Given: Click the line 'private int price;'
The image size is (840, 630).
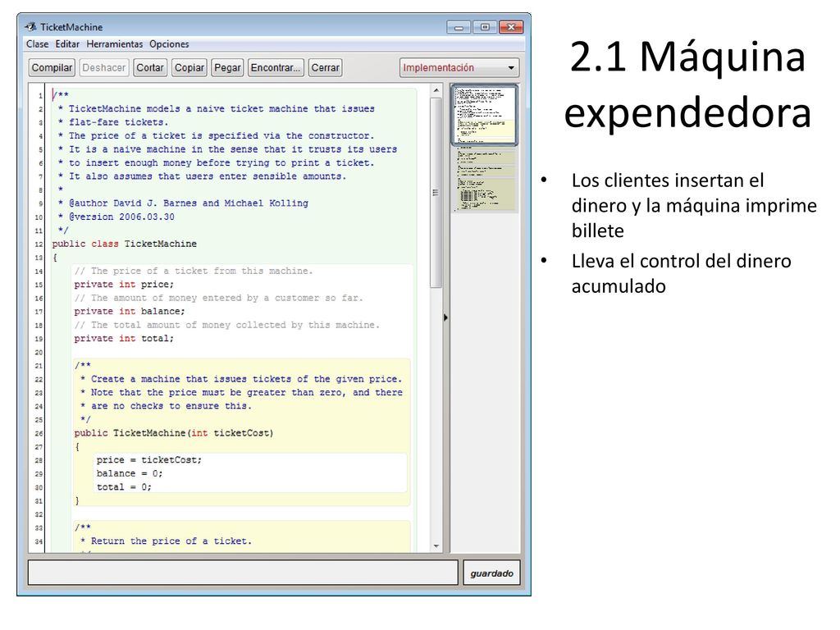Looking at the screenshot, I should (x=124, y=284).
